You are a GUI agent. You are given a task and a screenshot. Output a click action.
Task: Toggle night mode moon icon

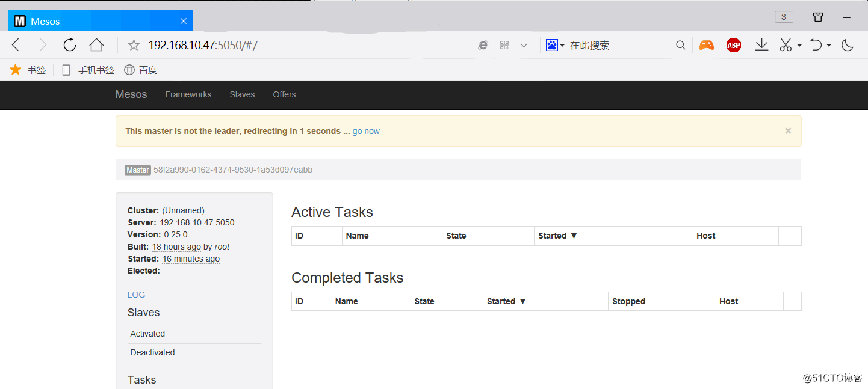848,45
